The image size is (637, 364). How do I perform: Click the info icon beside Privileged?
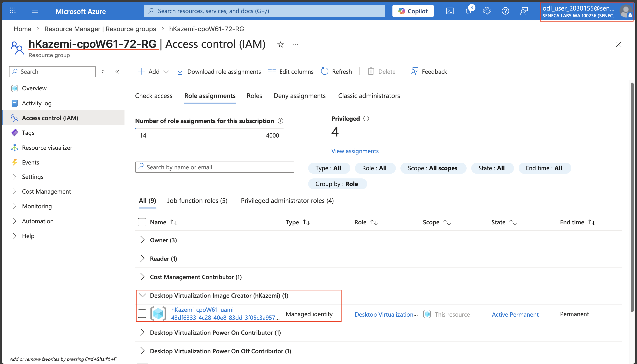[x=366, y=119]
